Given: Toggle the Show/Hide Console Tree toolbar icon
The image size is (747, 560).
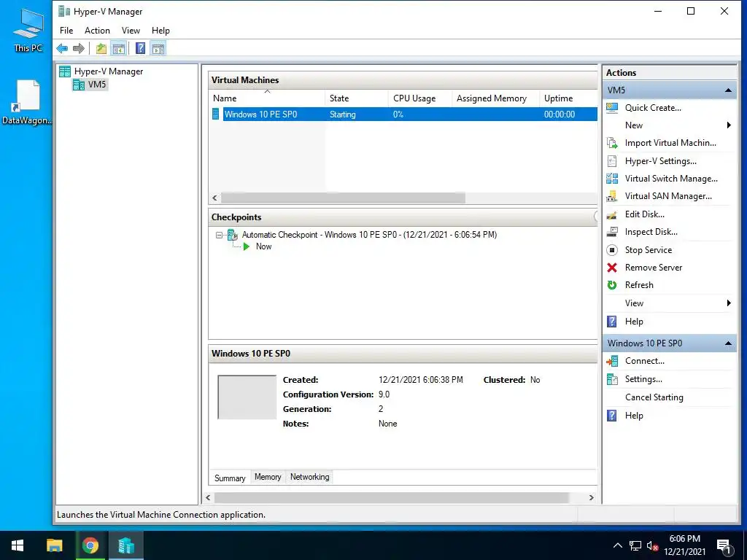Looking at the screenshot, I should [x=119, y=48].
